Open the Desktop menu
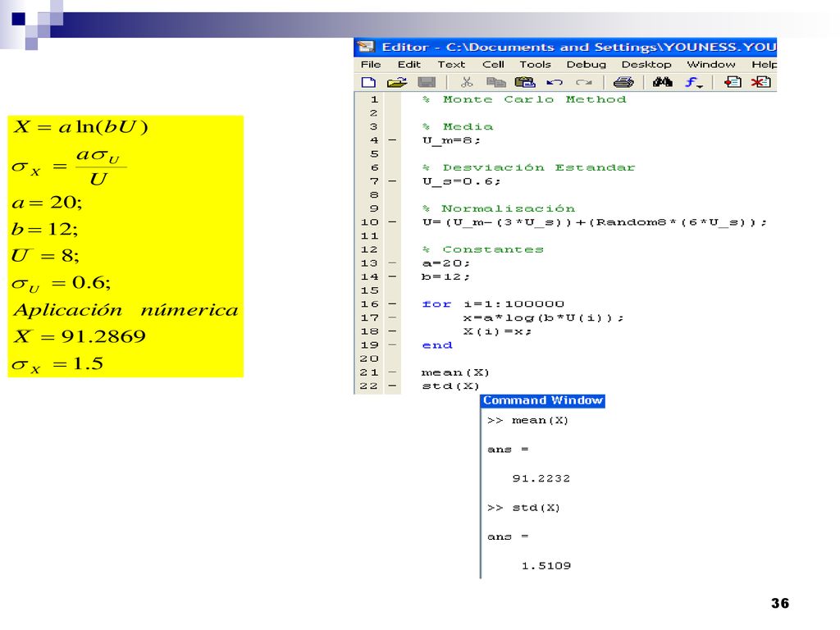The image size is (840, 630). (646, 64)
